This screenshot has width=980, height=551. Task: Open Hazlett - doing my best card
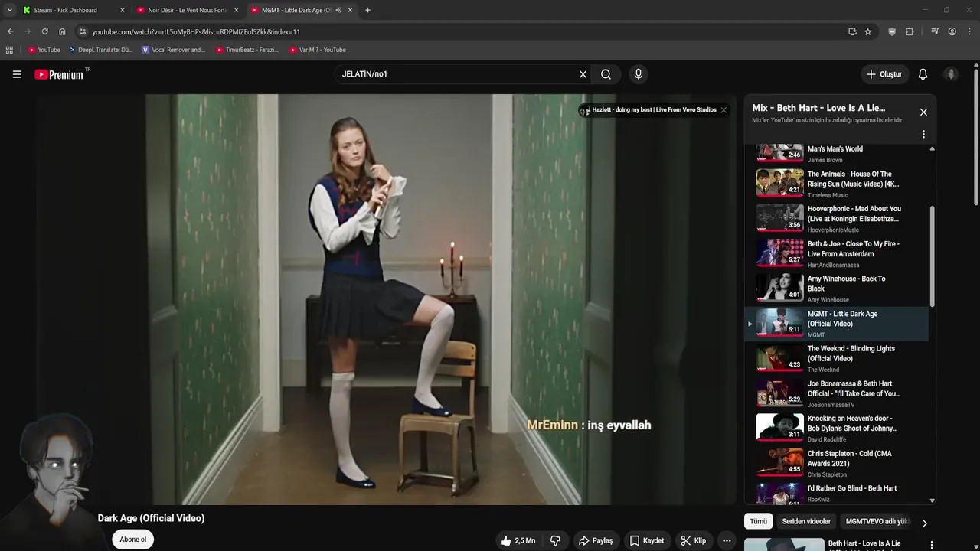pyautogui.click(x=648, y=109)
